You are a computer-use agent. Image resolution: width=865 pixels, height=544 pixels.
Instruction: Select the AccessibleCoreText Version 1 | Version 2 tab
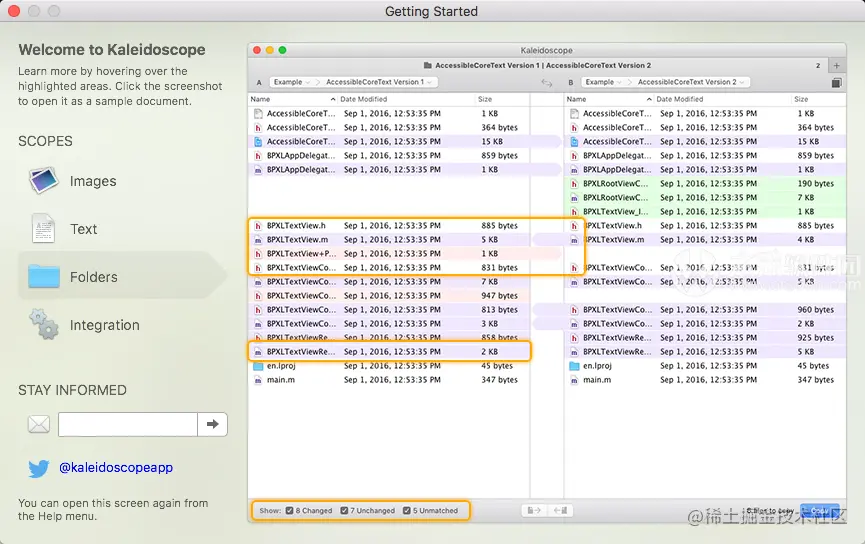click(538, 65)
